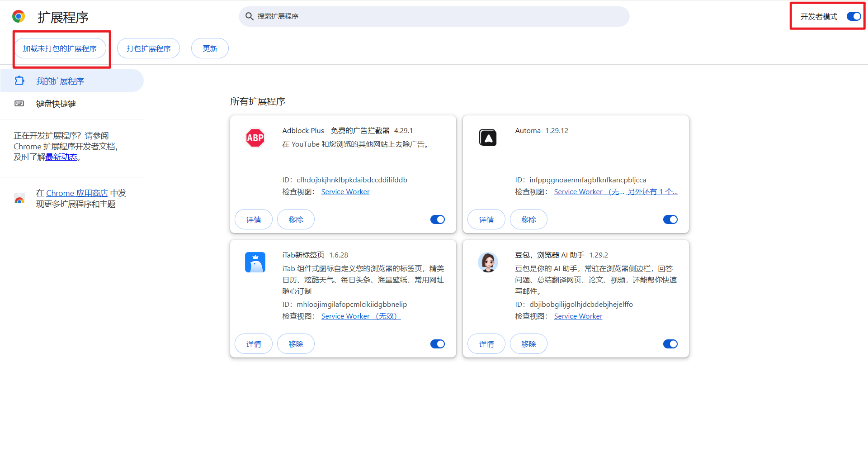Remove the Automa extension via 移除
Image resolution: width=868 pixels, height=467 pixels.
coord(528,219)
